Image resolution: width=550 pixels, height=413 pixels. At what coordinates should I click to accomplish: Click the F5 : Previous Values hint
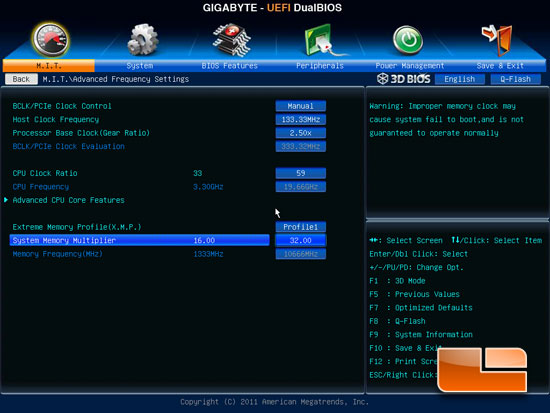[x=414, y=294]
